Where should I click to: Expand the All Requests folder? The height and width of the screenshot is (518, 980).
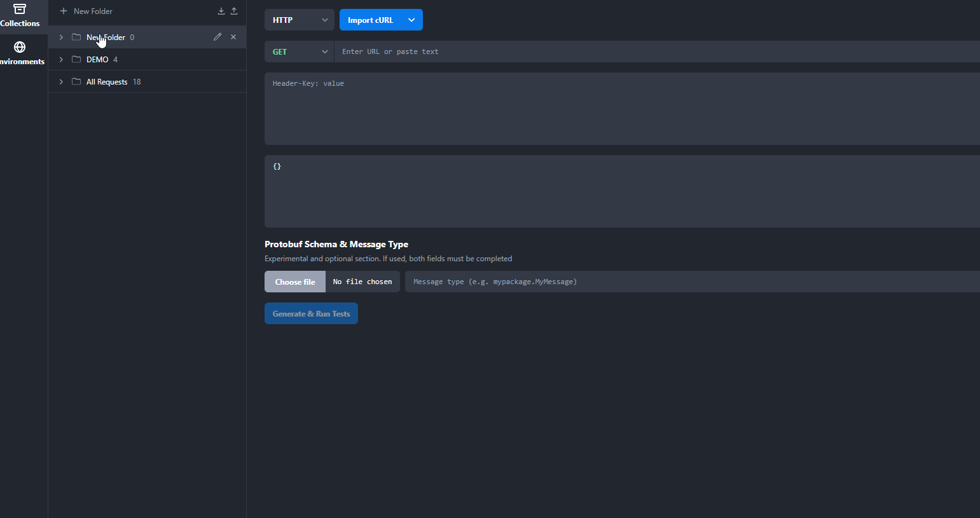point(61,81)
